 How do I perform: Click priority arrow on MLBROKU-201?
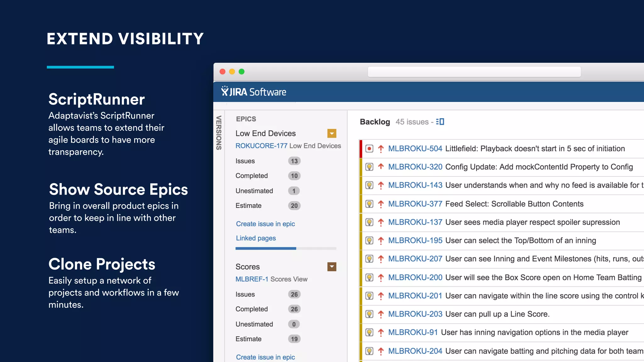tap(381, 296)
